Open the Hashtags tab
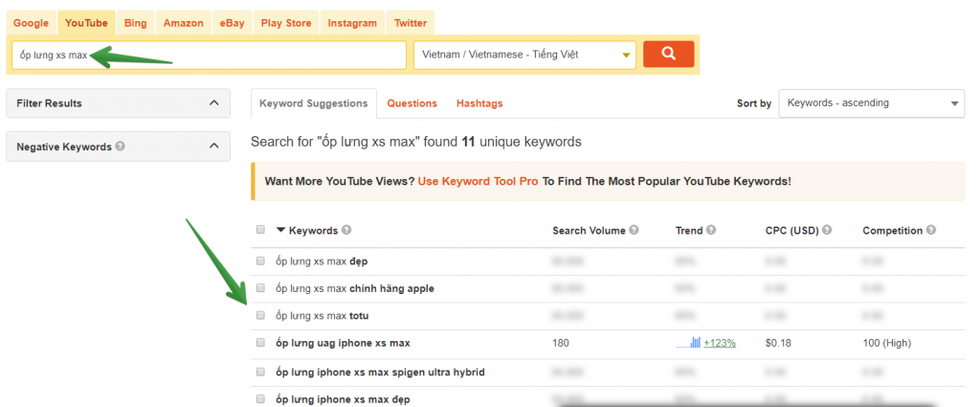This screenshot has width=980, height=407. 479,103
